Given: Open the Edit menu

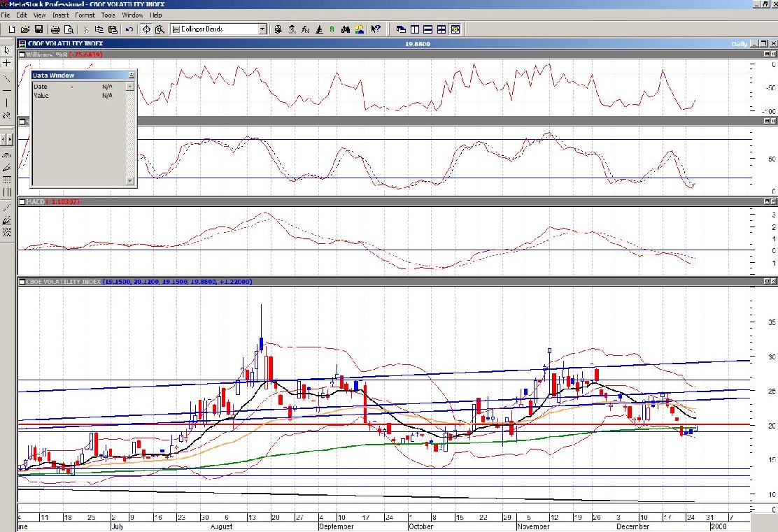Looking at the screenshot, I should (x=22, y=15).
